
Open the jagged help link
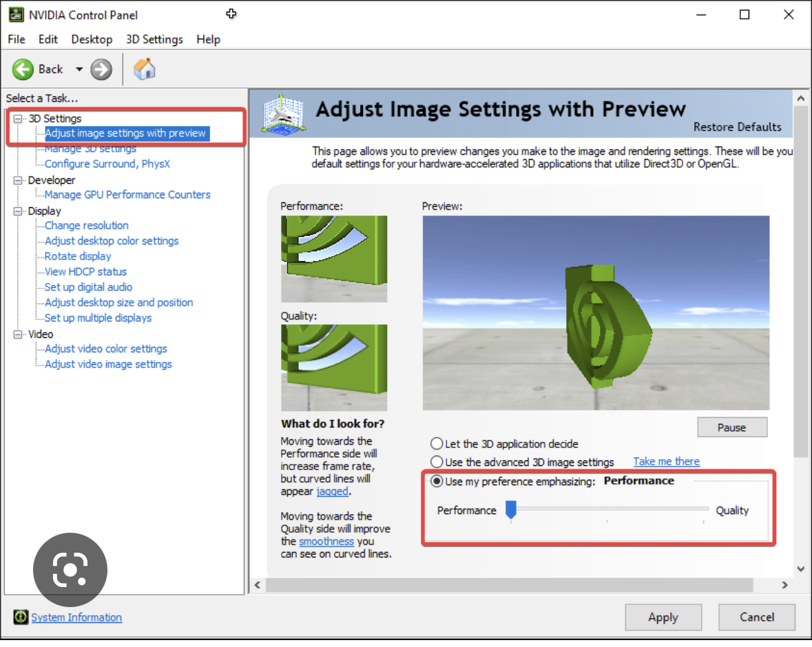click(333, 491)
